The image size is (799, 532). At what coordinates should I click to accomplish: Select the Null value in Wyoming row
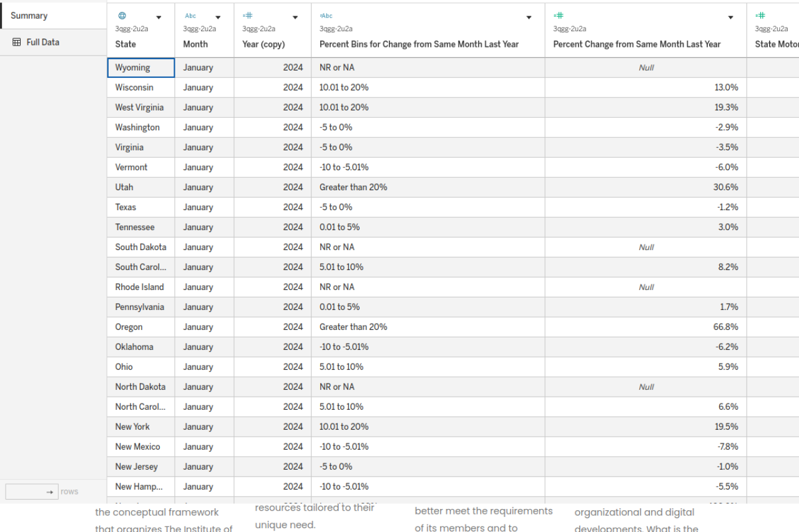646,67
